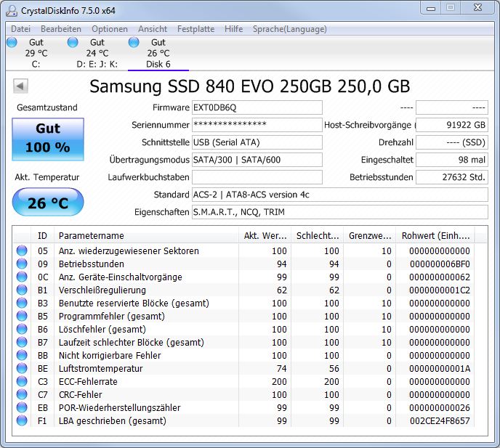This screenshot has height=448, width=500.
Task: Click status orb for Luftstromtemperatur row
Action: pos(22,368)
